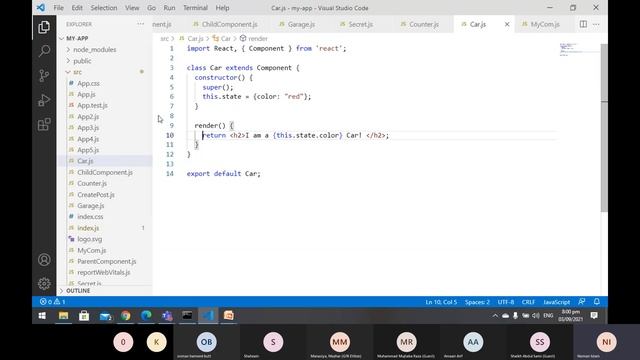Open editor more actions ellipsis
The image size is (640, 360).
click(x=596, y=24)
